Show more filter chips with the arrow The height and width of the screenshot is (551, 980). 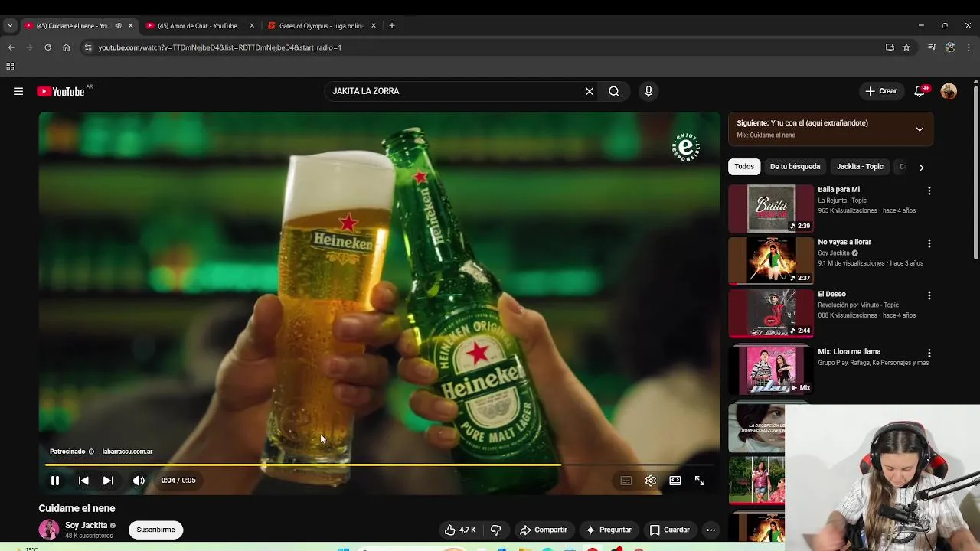tap(921, 167)
